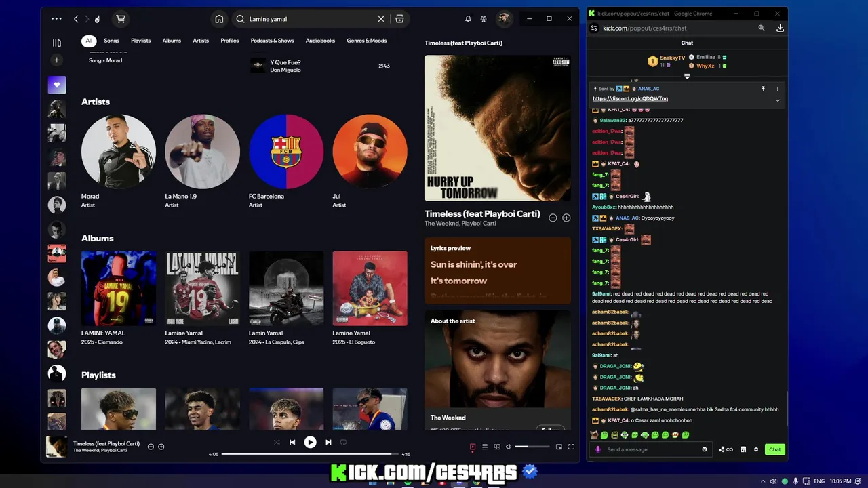Seek in the song progress bar

click(x=309, y=454)
